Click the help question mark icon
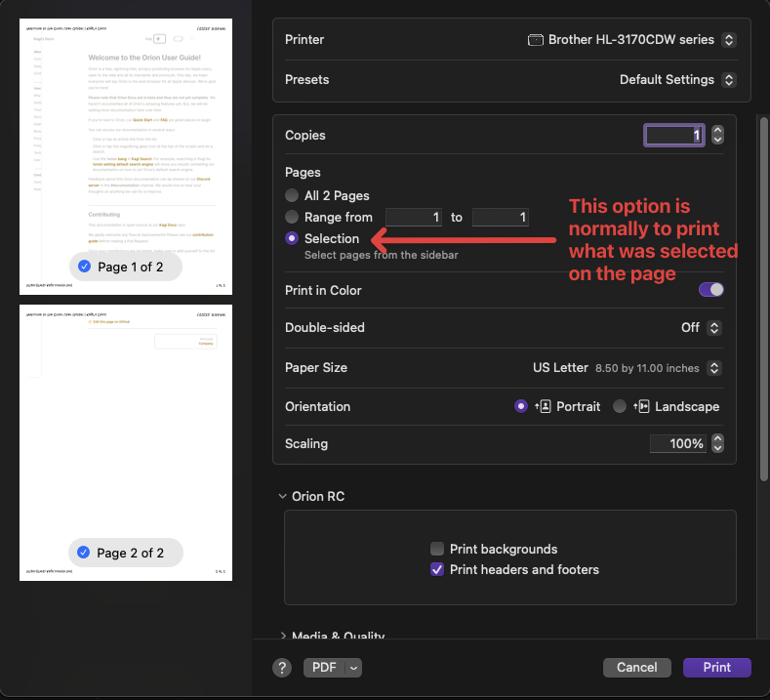 (x=282, y=668)
